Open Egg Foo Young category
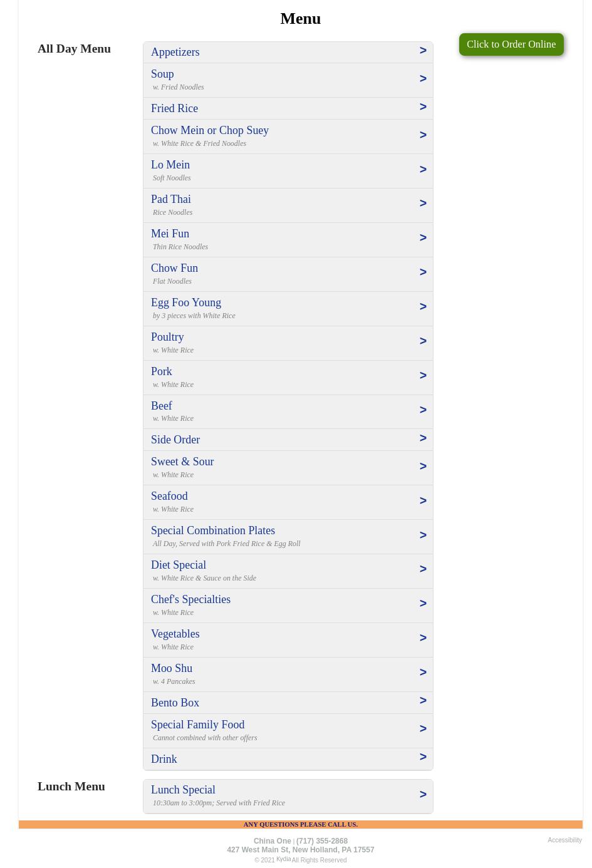Image resolution: width=592 pixels, height=868 pixels. coord(186,302)
